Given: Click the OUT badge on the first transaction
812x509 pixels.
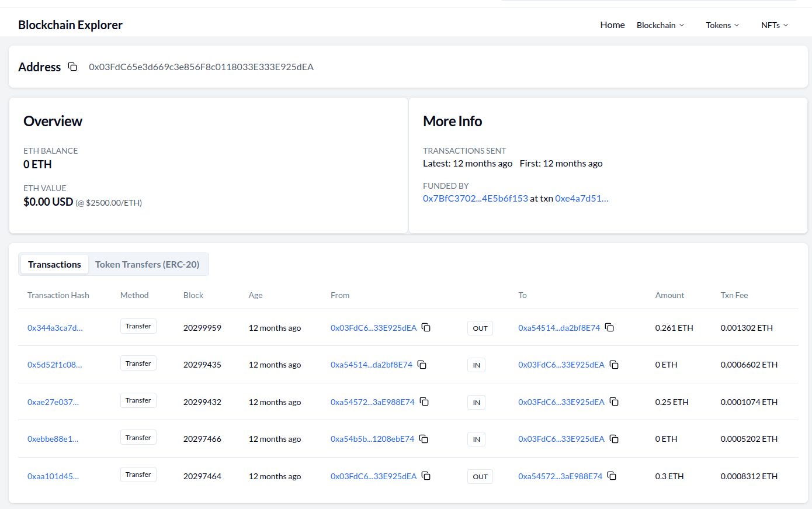Looking at the screenshot, I should pyautogui.click(x=480, y=328).
